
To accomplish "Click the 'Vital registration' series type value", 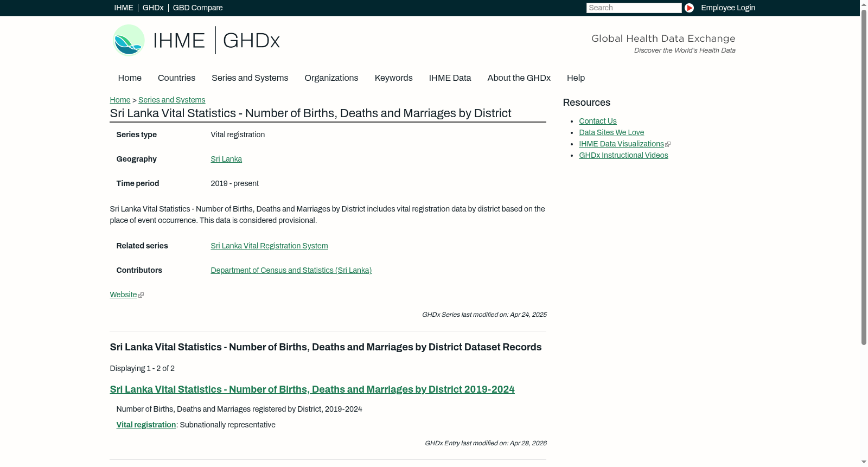I will click(238, 135).
